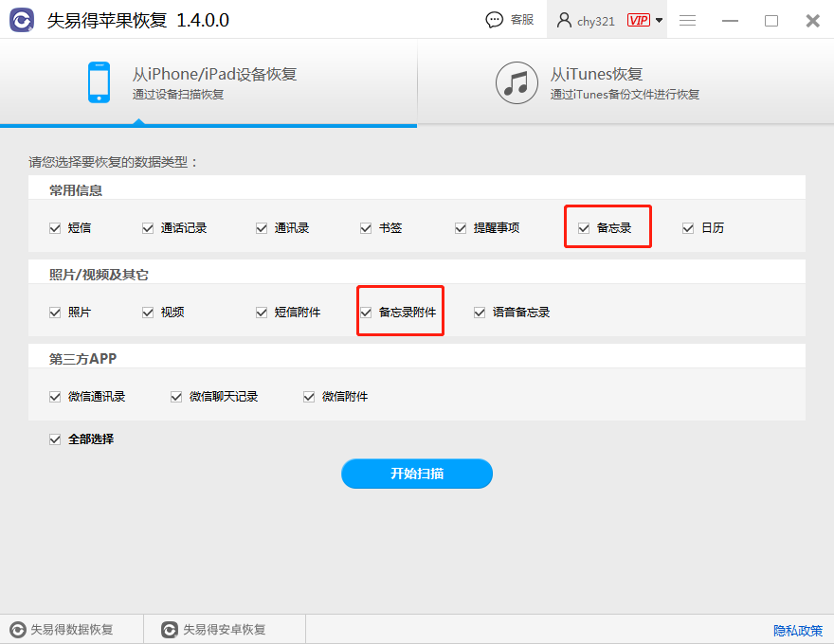Click the 请您选择要恢复的数据类型 prompt text

coord(113,162)
